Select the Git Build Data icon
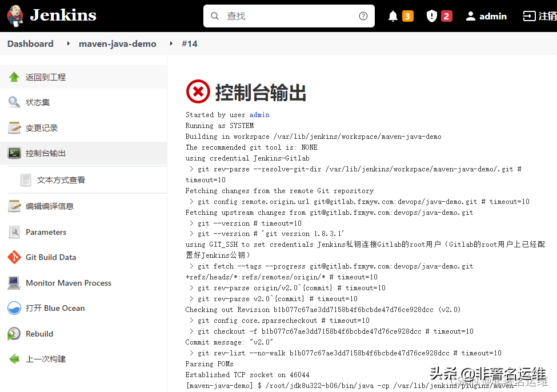The image size is (557, 392). [14, 257]
